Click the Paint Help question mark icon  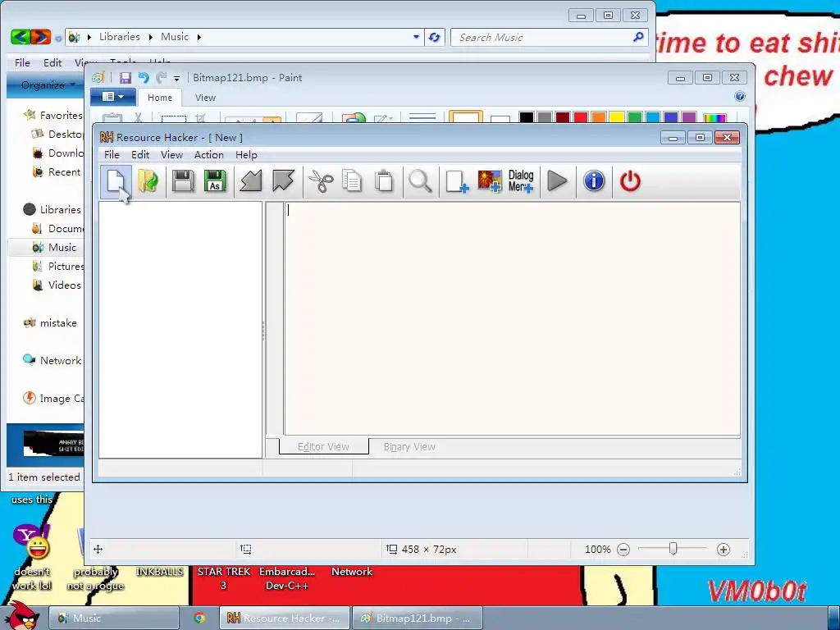coord(740,97)
